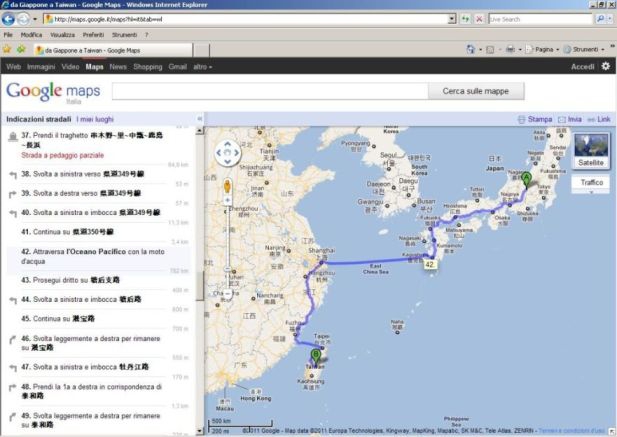Click the step 42 label on map

point(429,264)
